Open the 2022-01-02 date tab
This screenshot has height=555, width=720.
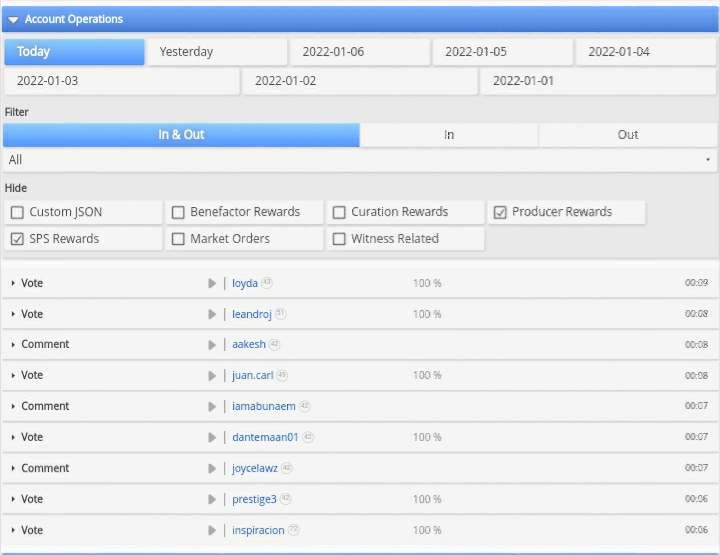coord(360,81)
